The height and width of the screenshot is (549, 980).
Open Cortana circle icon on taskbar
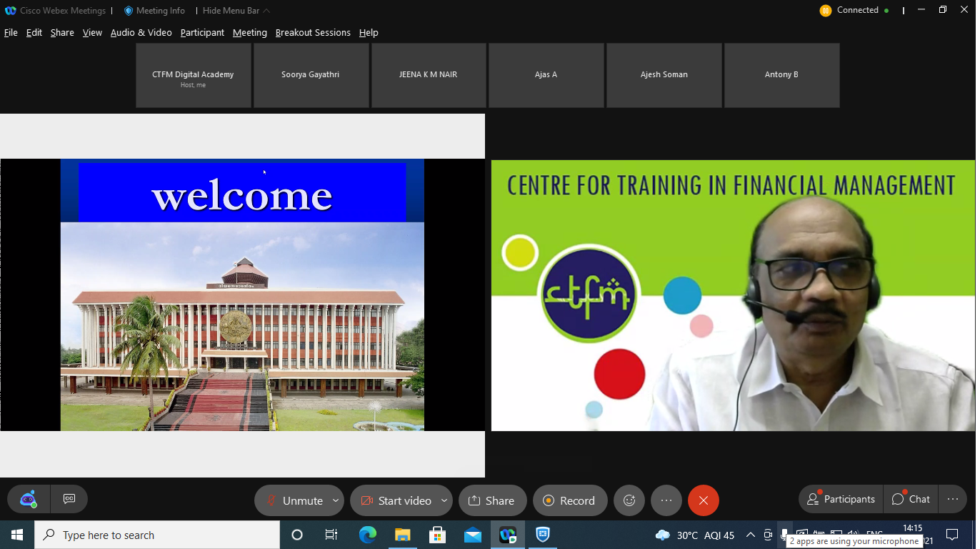(x=297, y=535)
